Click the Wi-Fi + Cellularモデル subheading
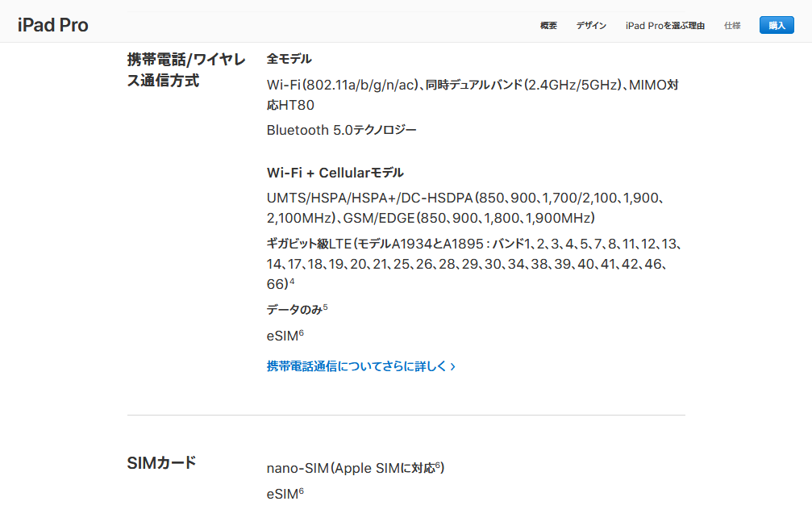The width and height of the screenshot is (812, 518). click(335, 173)
